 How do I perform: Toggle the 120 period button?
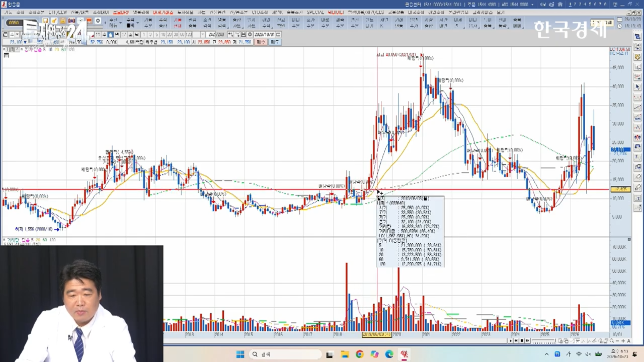[x=189, y=34]
